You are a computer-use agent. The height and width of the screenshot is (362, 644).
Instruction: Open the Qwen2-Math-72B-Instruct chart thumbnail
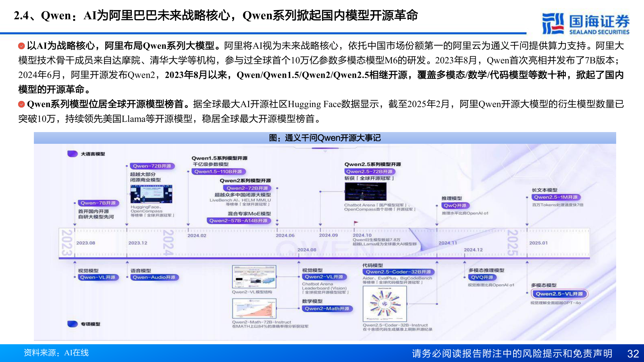click(x=254, y=308)
